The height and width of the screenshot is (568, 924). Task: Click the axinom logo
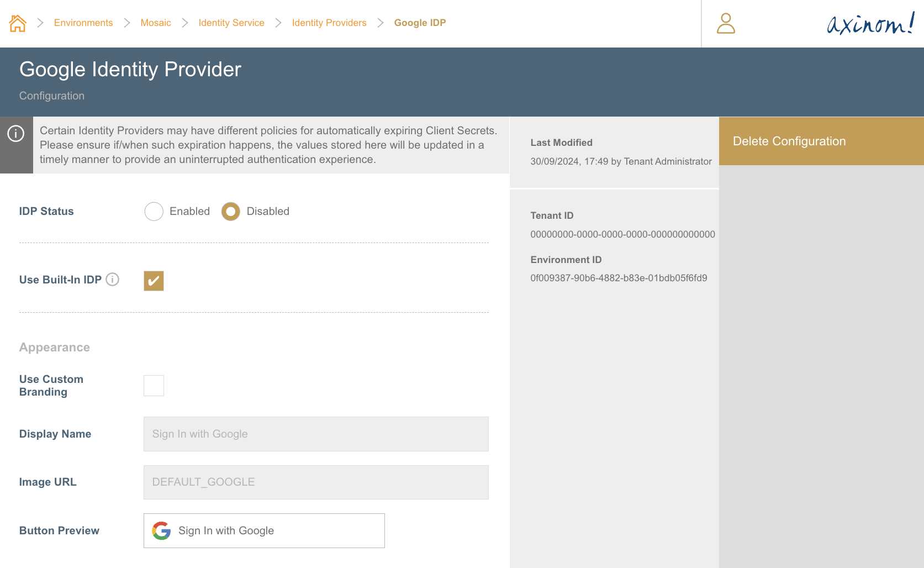(869, 24)
